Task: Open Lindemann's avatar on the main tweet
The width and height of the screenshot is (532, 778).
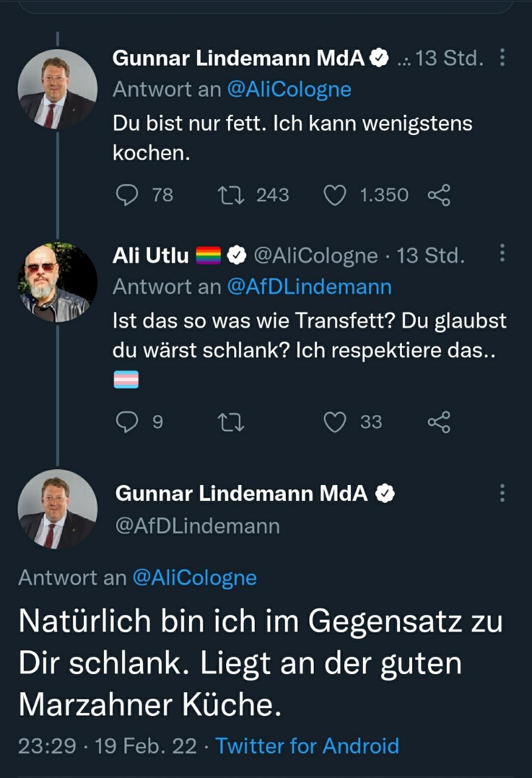Action: 57,509
